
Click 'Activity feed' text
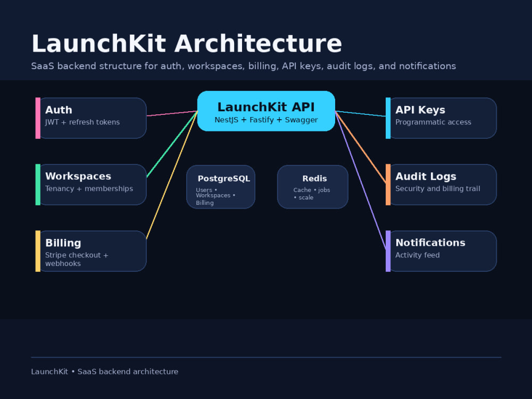tap(417, 255)
